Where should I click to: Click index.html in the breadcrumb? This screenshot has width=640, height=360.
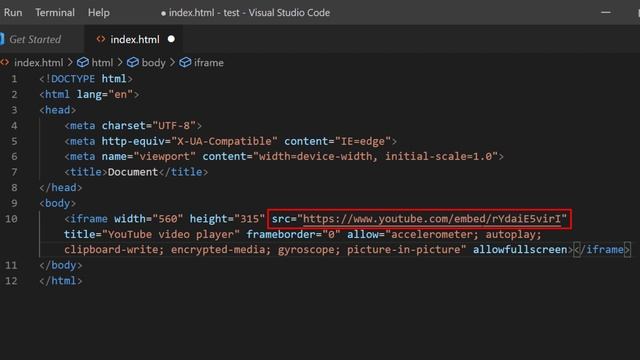(x=38, y=63)
